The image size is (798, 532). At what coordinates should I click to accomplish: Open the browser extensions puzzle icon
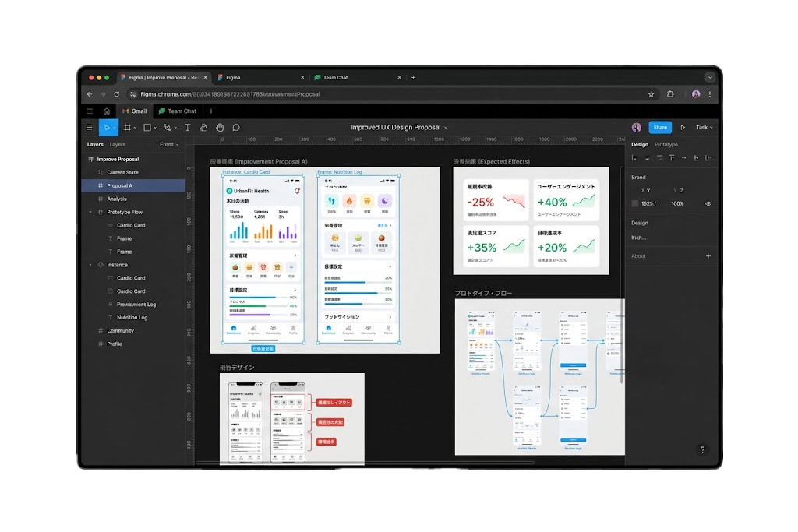(x=670, y=94)
